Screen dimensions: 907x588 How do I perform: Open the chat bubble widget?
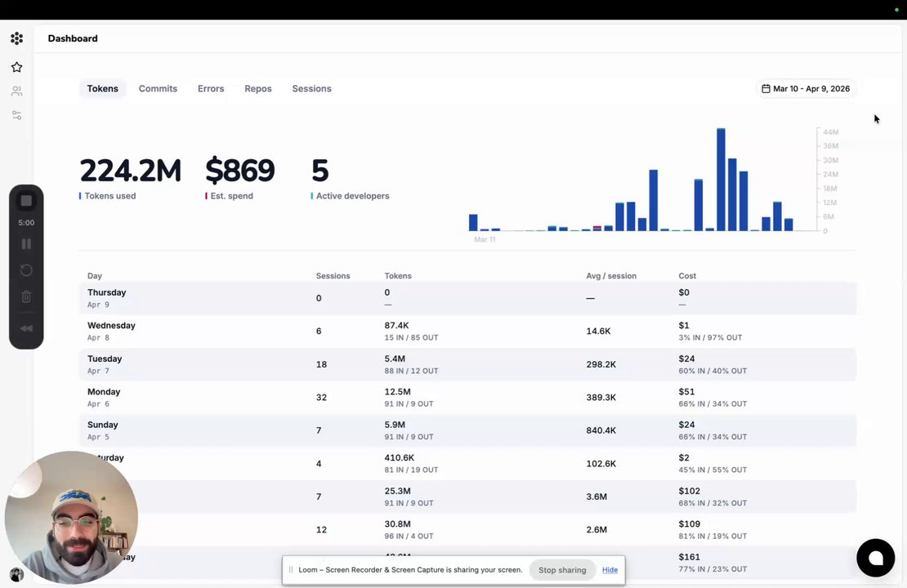coord(875,558)
